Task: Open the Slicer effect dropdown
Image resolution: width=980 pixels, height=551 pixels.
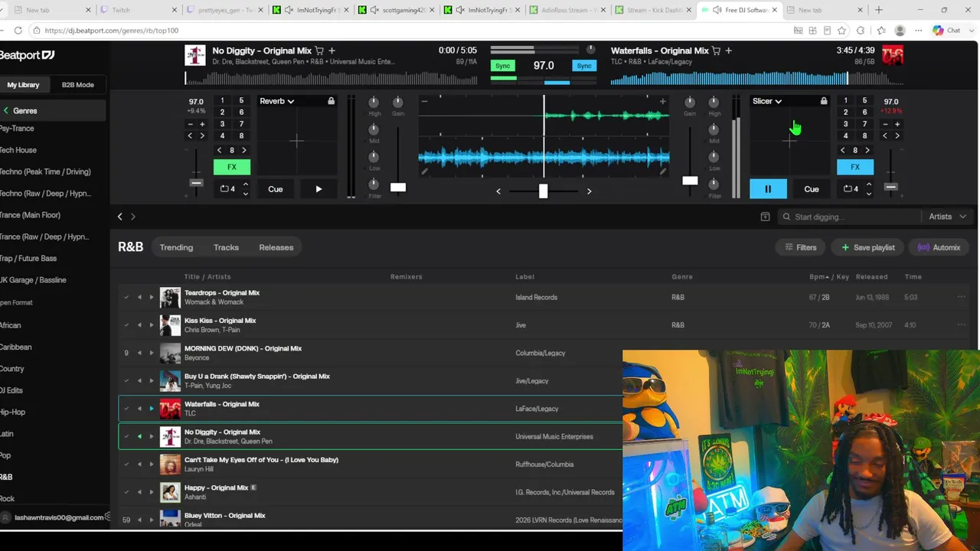Action: pos(767,101)
